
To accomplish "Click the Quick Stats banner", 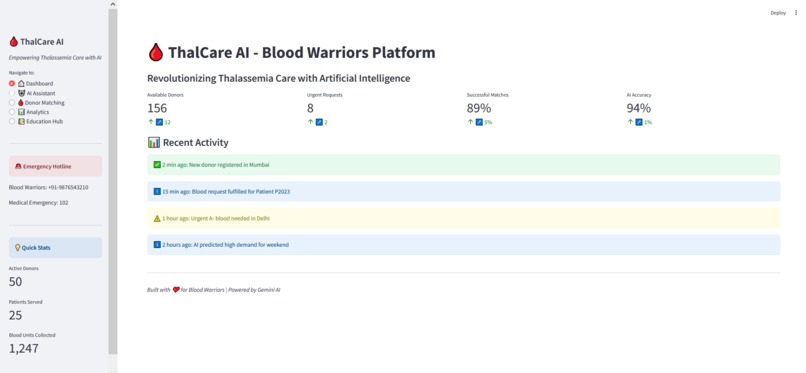I will click(x=56, y=248).
